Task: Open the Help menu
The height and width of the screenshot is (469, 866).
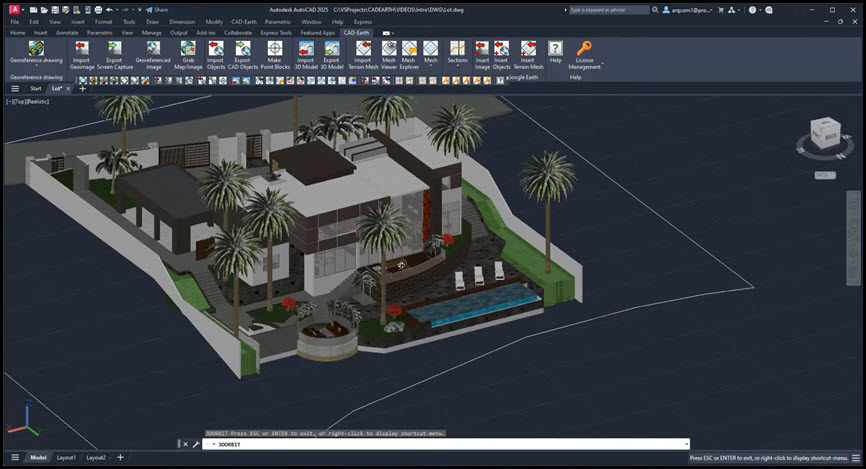Action: coord(337,22)
